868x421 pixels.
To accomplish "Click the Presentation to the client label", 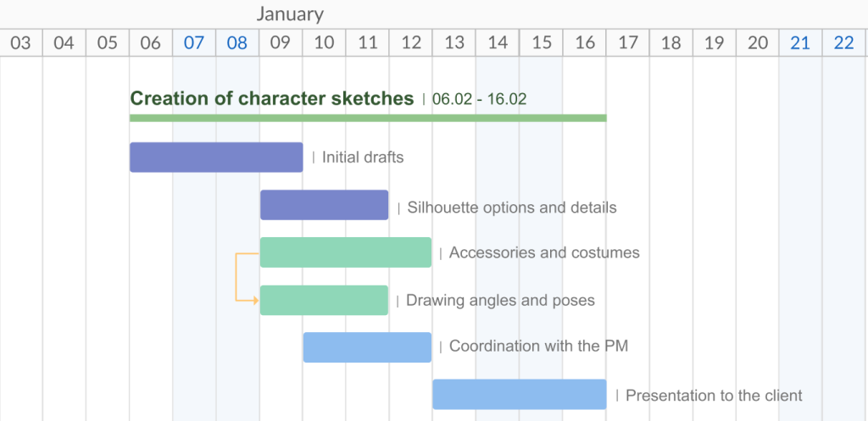I will [x=714, y=396].
